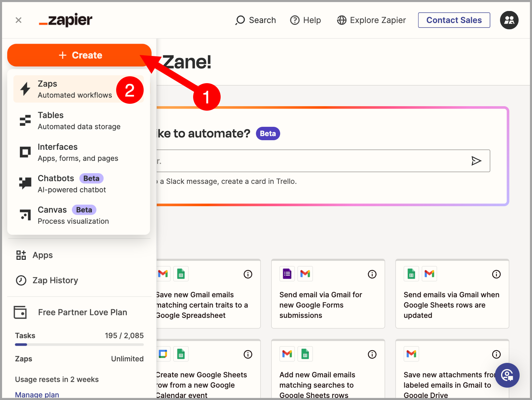
Task: Click the Zaps lightning bolt icon
Action: [25, 89]
